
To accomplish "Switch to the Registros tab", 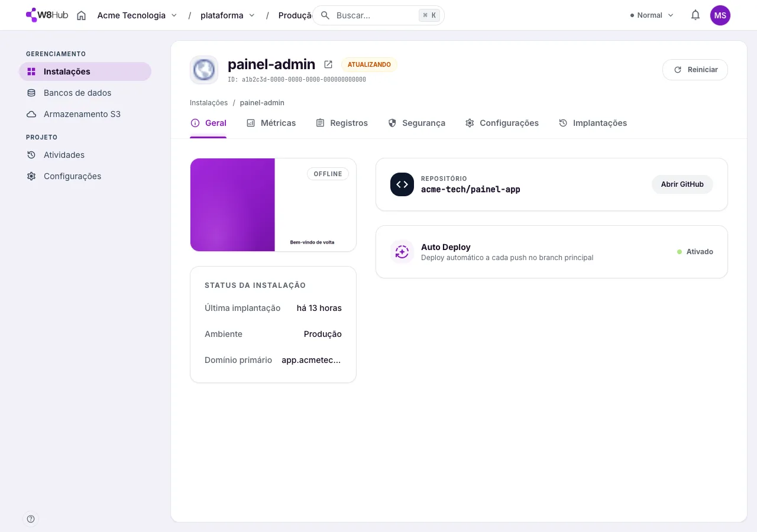I will point(342,123).
